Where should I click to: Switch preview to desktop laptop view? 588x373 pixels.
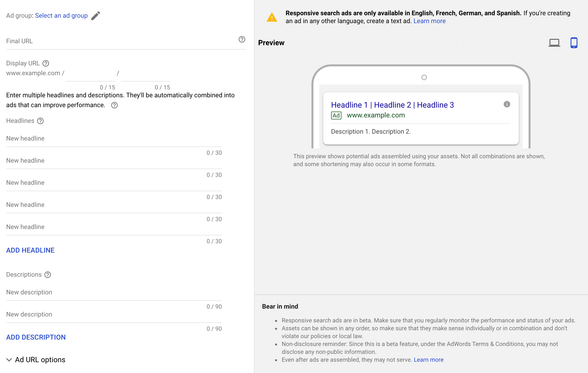[554, 43]
